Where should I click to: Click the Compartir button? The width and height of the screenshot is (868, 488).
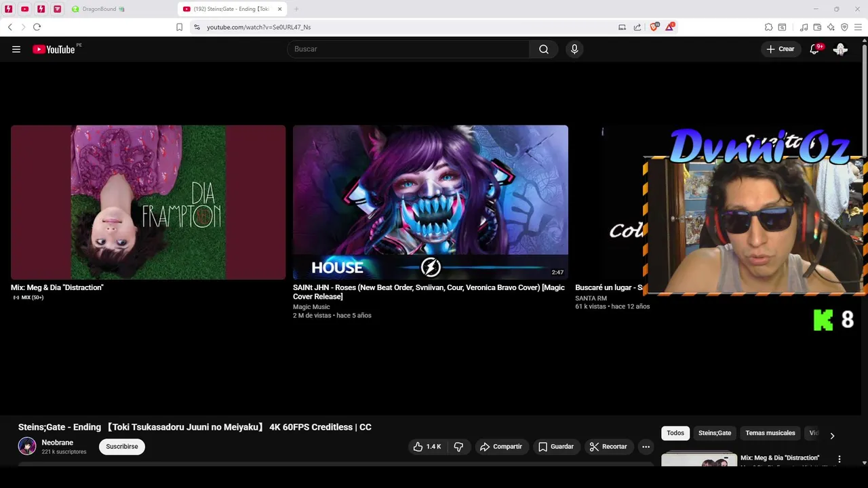point(501,447)
